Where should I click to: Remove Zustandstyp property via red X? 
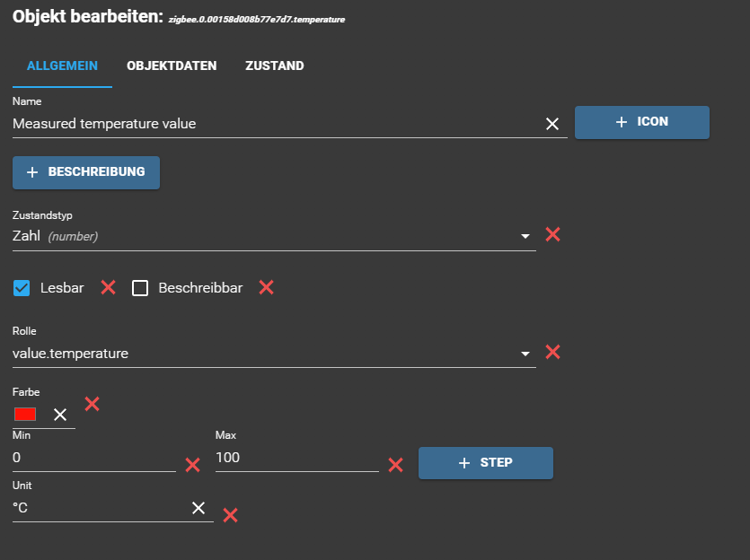pos(553,234)
